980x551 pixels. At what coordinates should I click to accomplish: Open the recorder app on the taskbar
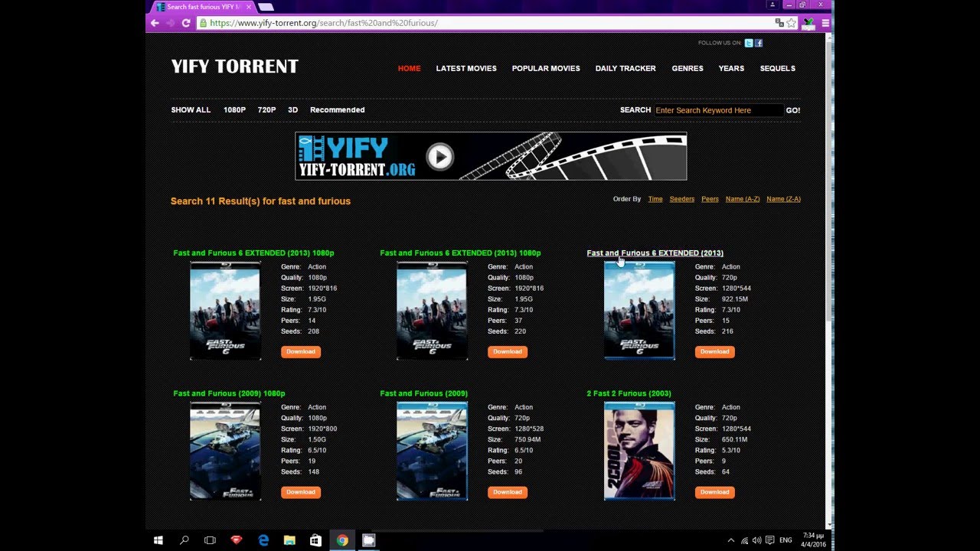coord(368,540)
